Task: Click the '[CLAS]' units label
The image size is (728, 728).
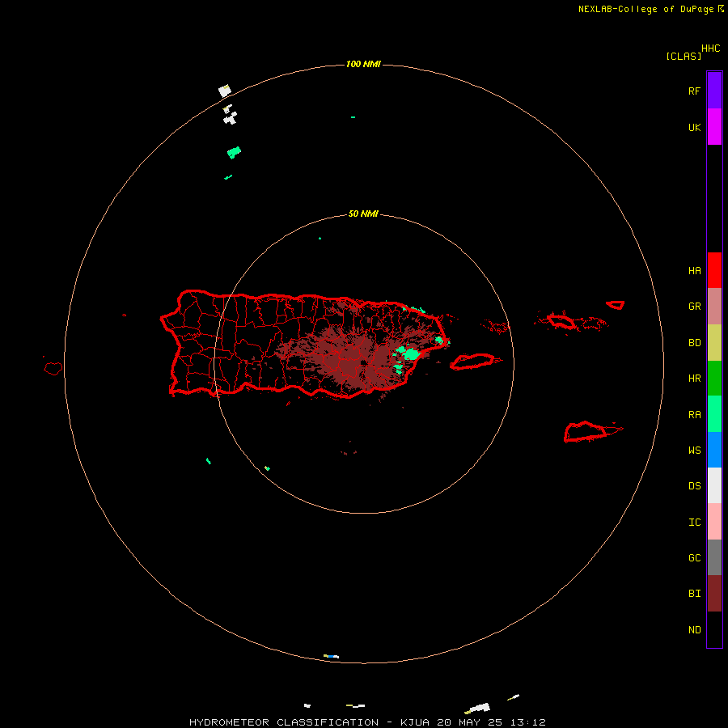Action: tap(684, 56)
